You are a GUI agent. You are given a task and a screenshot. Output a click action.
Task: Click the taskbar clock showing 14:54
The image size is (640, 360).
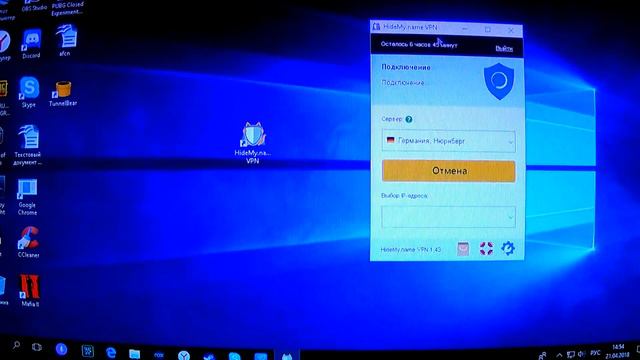pyautogui.click(x=618, y=351)
